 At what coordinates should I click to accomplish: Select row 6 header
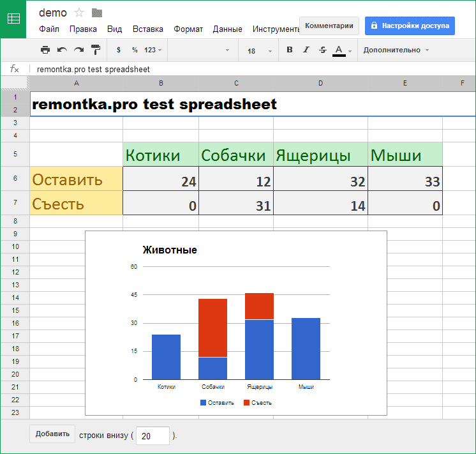15,178
